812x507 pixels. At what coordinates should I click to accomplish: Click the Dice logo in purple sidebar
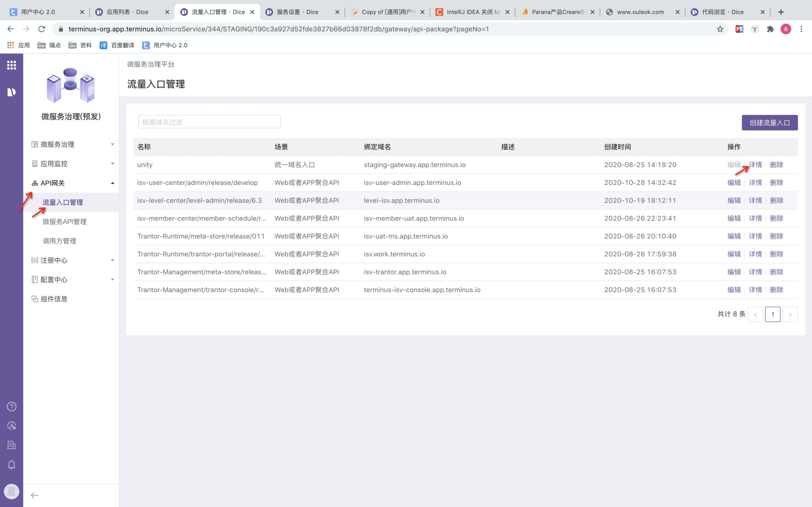coord(11,92)
